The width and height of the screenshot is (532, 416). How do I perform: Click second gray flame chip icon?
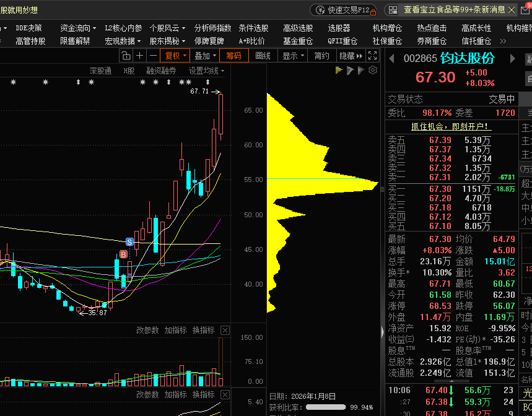click(x=361, y=70)
